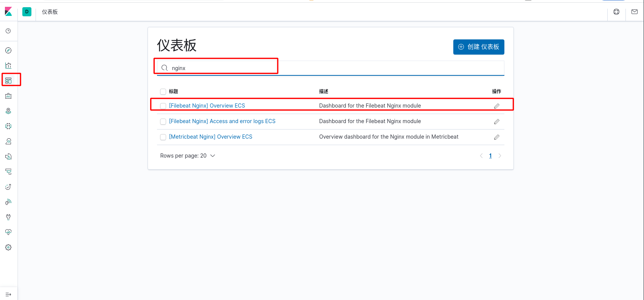Open Uptime from the sidebar
Screen dimensions: 644x300
click(x=8, y=187)
